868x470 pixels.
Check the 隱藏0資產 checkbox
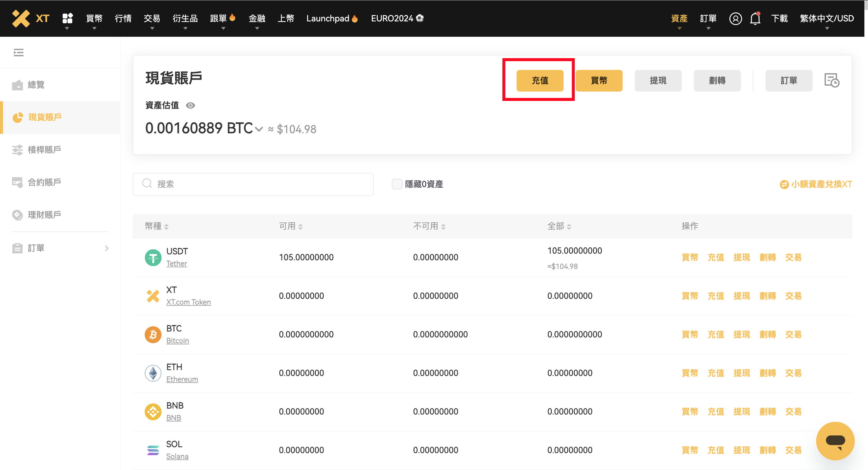tap(397, 184)
